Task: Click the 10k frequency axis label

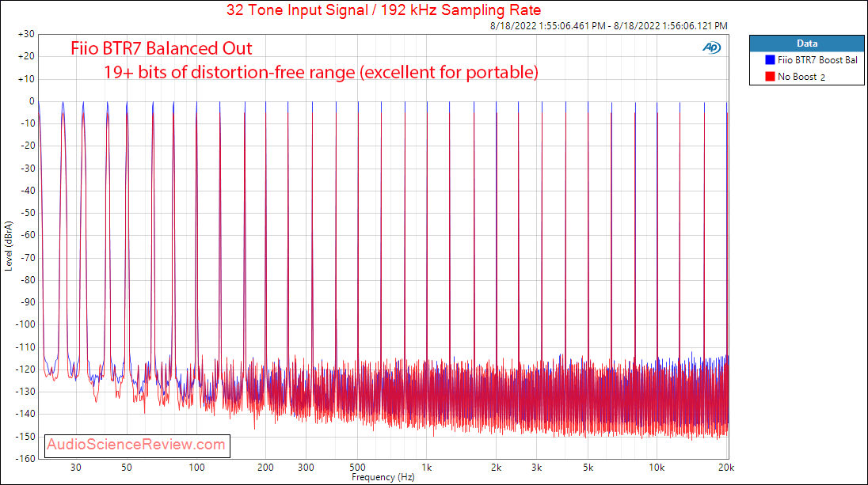Action: pos(657,468)
